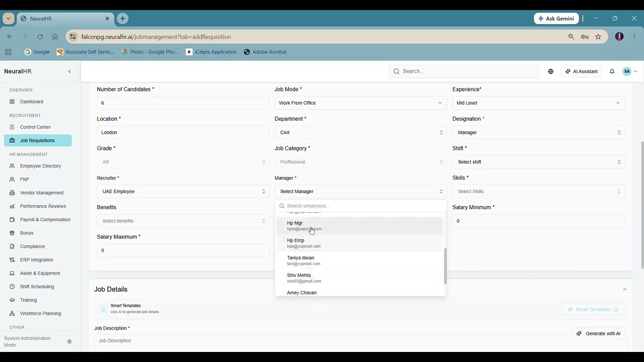Open the Select shift dropdown

pos(538,162)
